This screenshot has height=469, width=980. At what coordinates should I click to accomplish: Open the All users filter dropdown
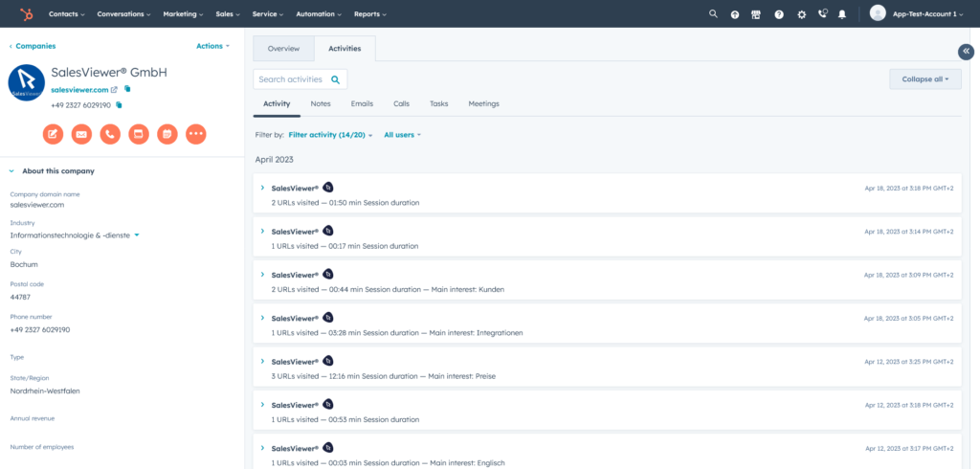[402, 135]
